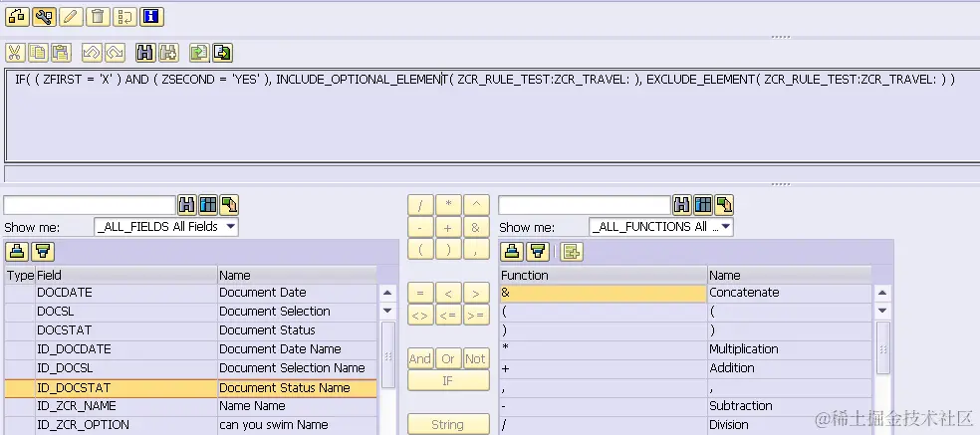Insert the <= operator button

click(x=448, y=315)
